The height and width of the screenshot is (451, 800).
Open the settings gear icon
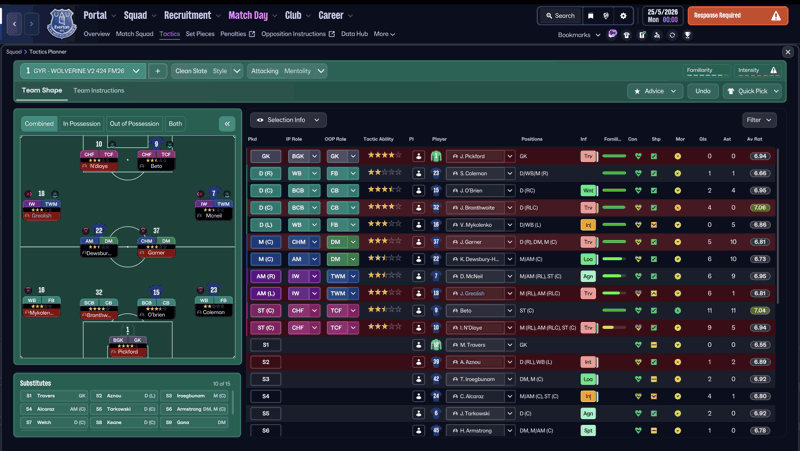[x=623, y=16]
